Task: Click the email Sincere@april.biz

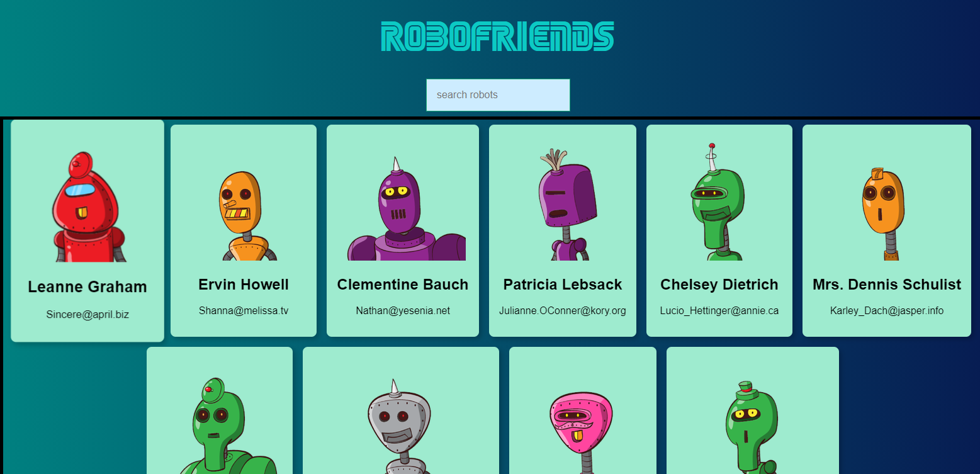Action: coord(87,314)
